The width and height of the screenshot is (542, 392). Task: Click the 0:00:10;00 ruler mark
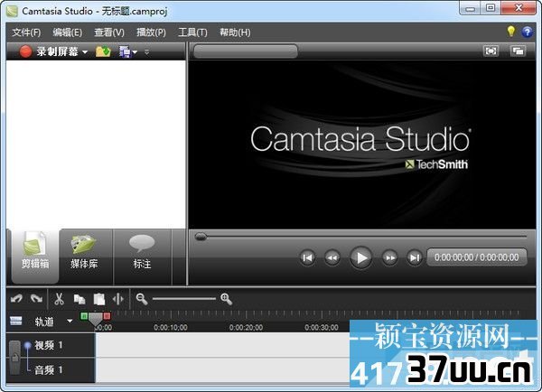(171, 327)
